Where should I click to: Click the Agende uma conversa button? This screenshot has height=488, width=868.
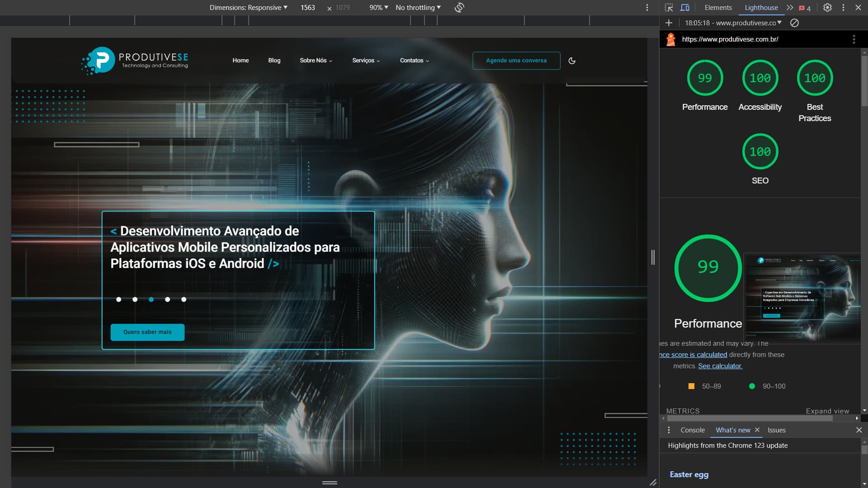click(x=516, y=61)
